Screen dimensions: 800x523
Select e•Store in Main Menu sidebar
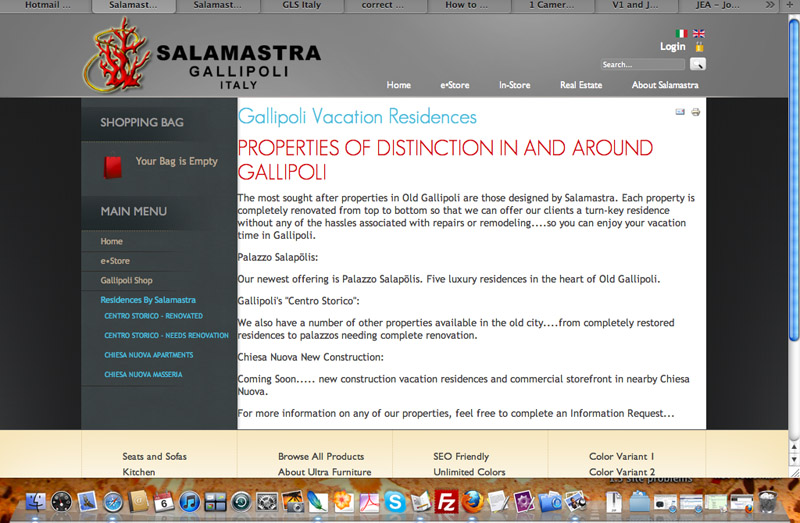115,261
